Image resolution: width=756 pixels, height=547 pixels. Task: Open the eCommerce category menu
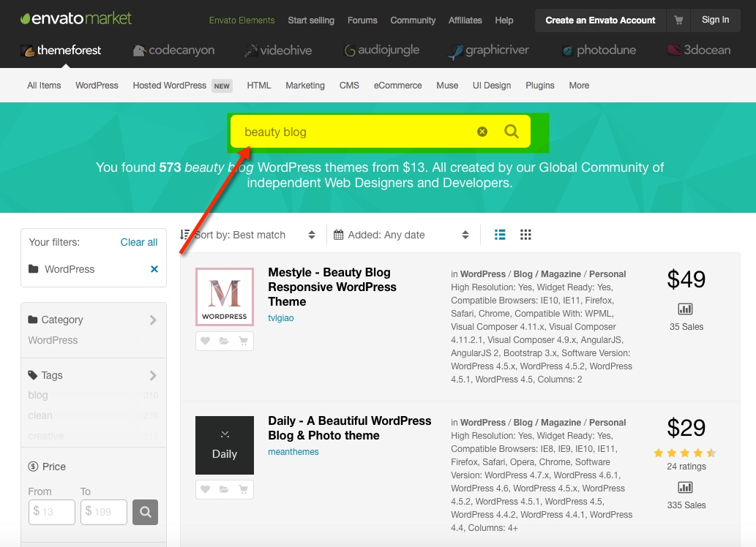(398, 86)
